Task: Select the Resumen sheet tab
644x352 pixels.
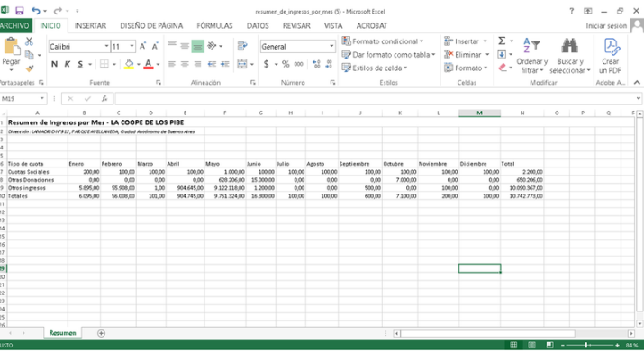Action: coord(62,333)
